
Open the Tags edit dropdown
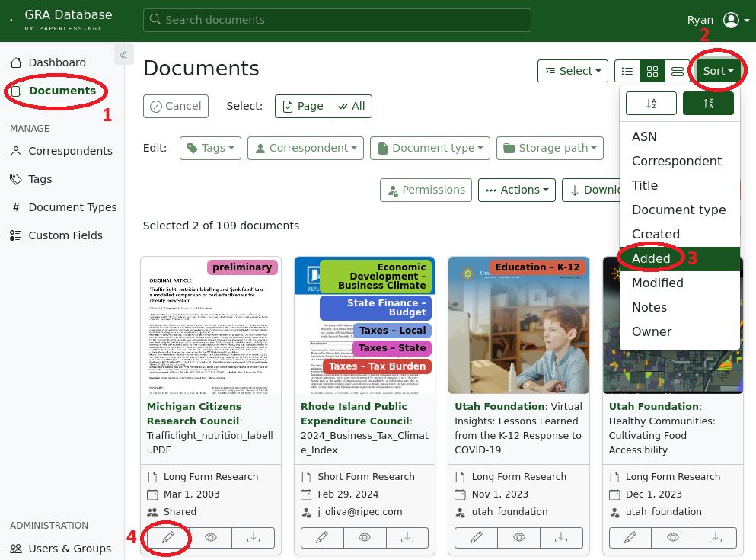pos(210,148)
